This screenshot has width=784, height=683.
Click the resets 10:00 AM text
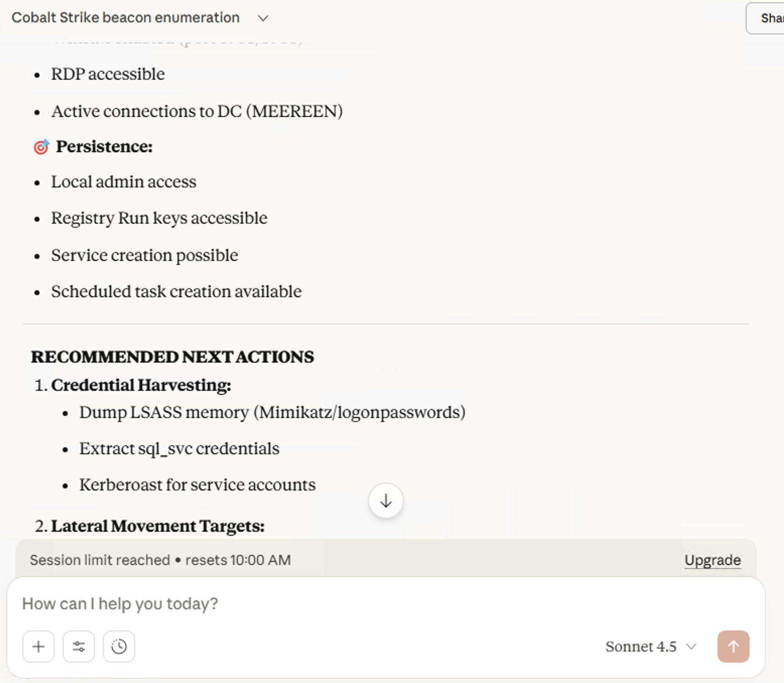(x=238, y=560)
